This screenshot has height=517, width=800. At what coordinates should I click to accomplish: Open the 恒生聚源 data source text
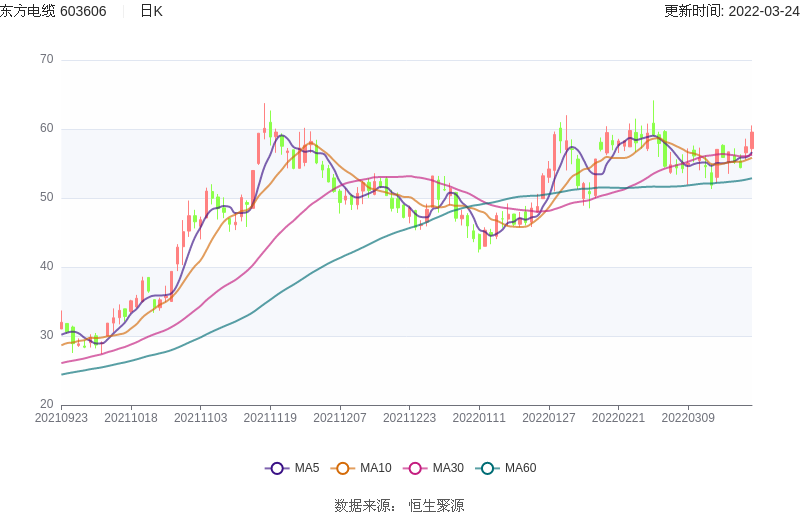coord(436,506)
